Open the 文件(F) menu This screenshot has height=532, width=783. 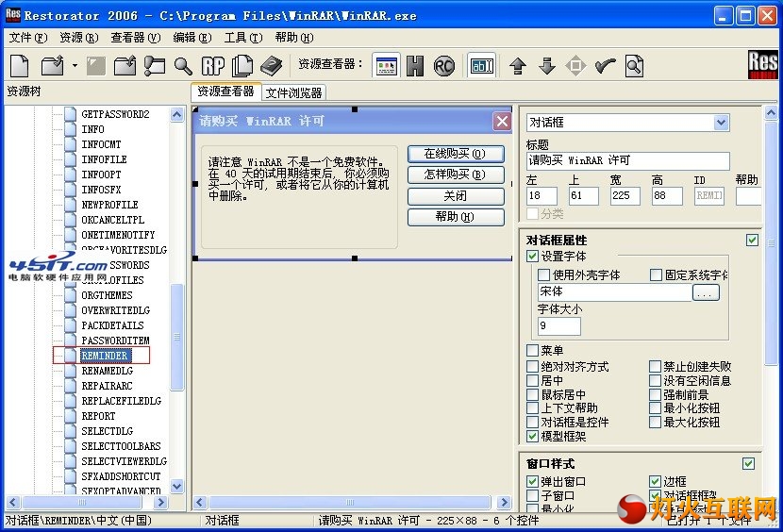tap(28, 38)
